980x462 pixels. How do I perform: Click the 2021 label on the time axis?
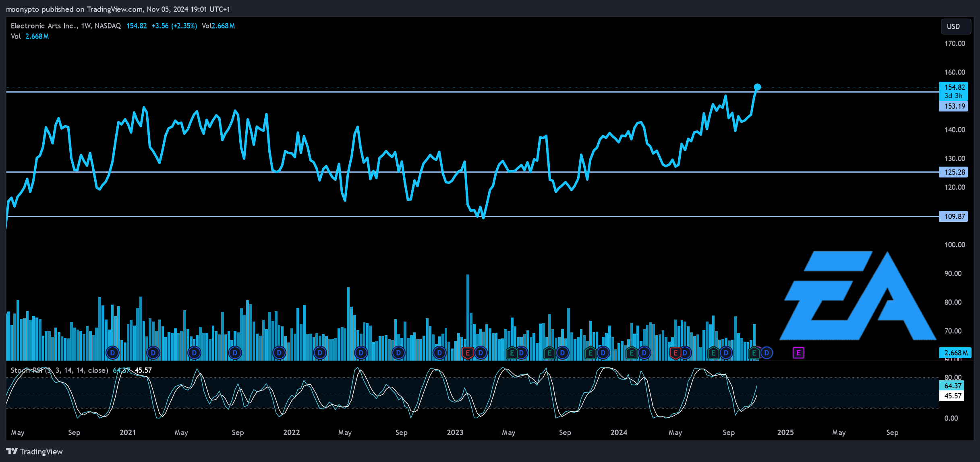[128, 432]
